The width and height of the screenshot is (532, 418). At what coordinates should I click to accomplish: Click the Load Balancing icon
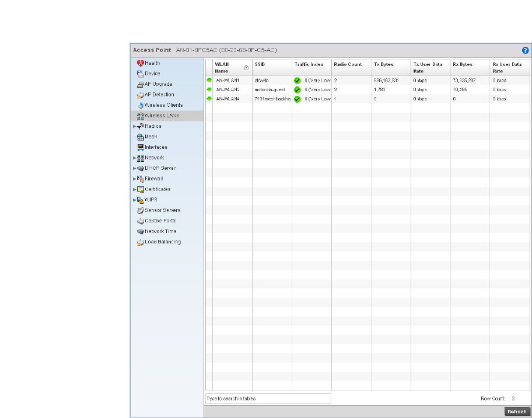point(141,242)
